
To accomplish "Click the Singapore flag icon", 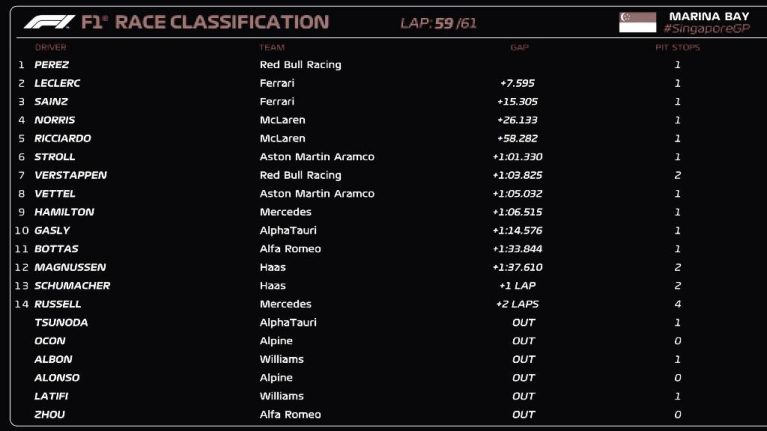I will pyautogui.click(x=637, y=23).
